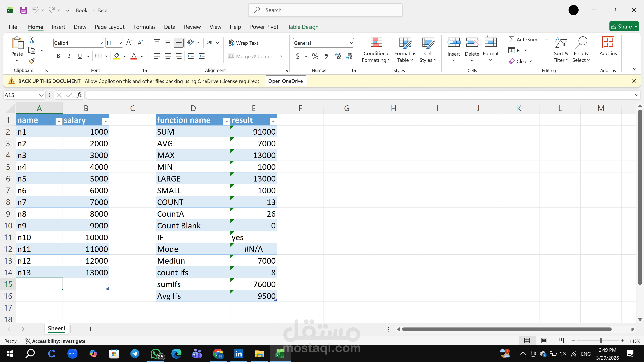
Task: Cut selection with the scissors icon
Action: coord(32,40)
